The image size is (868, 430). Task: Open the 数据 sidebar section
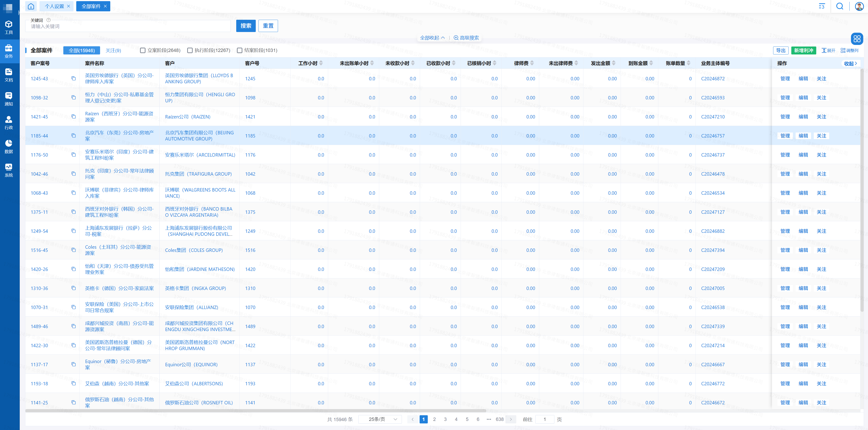click(x=9, y=147)
